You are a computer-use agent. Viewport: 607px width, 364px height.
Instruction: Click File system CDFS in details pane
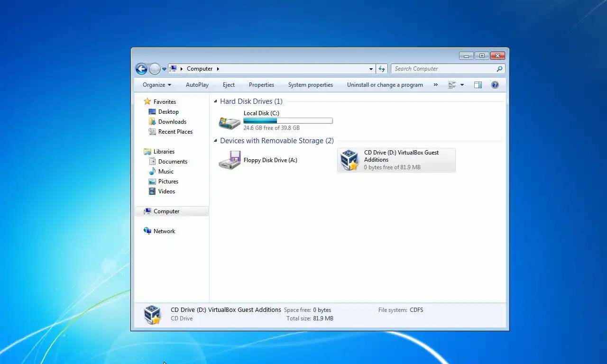[401, 310]
